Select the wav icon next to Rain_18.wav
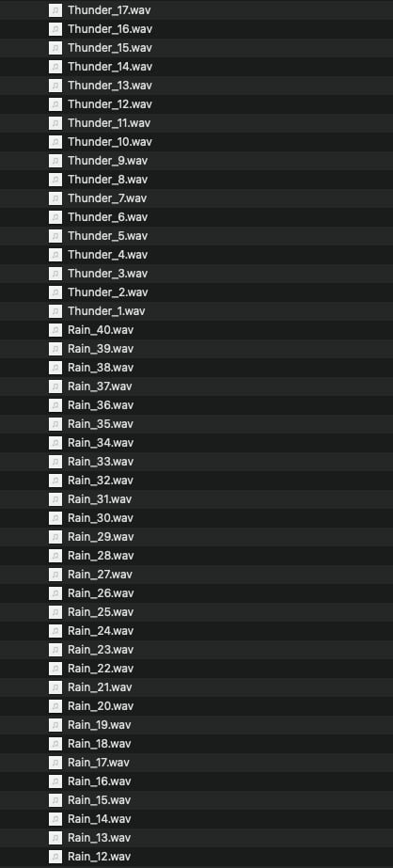 [x=55, y=744]
